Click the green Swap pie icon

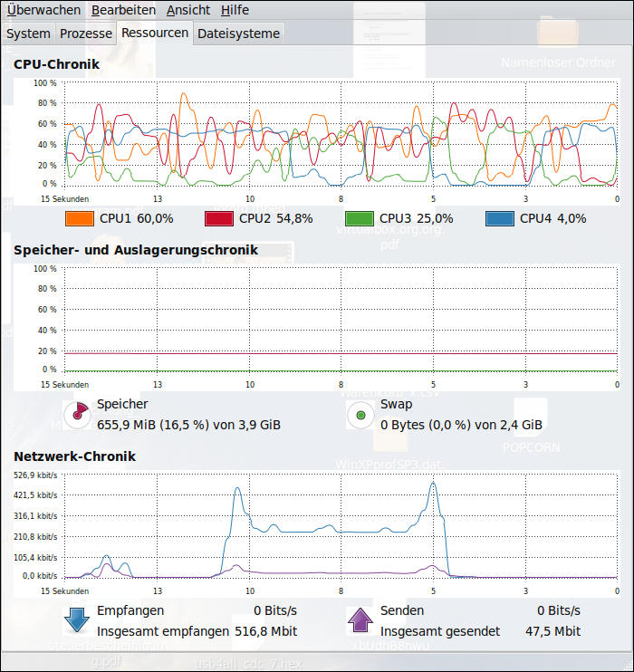tap(361, 415)
